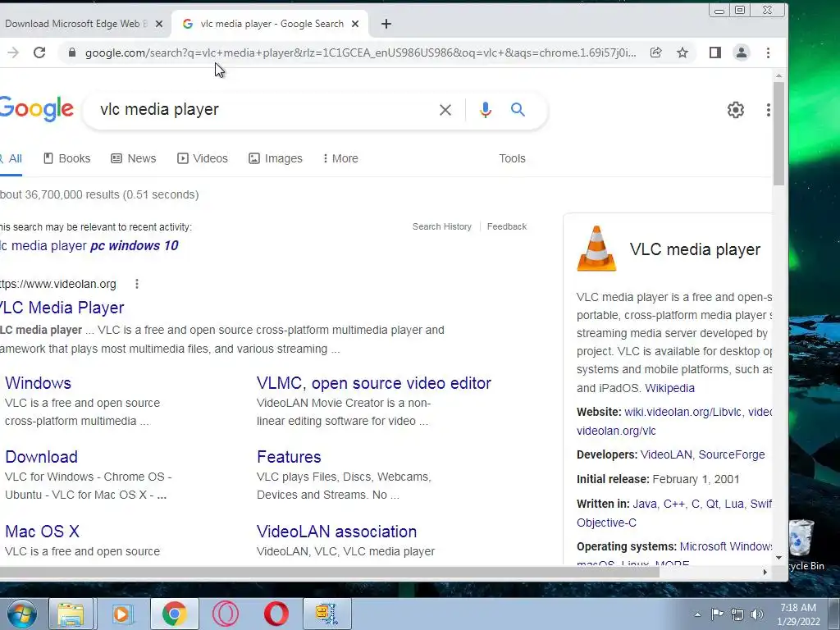Expand the More search categories menu
The width and height of the screenshot is (840, 630).
(340, 158)
